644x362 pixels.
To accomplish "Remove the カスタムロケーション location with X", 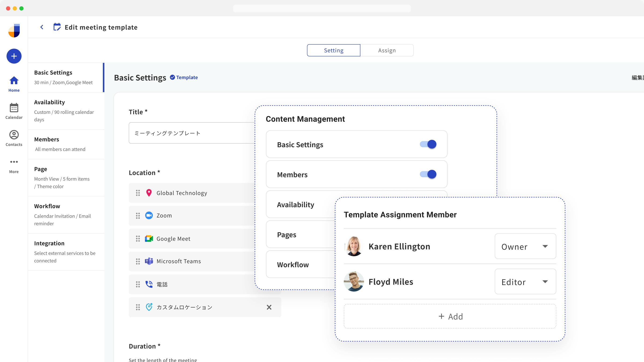I will pos(269,307).
